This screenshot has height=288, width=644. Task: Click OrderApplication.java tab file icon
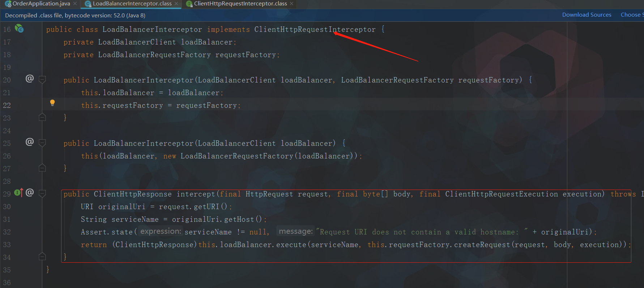(8, 4)
